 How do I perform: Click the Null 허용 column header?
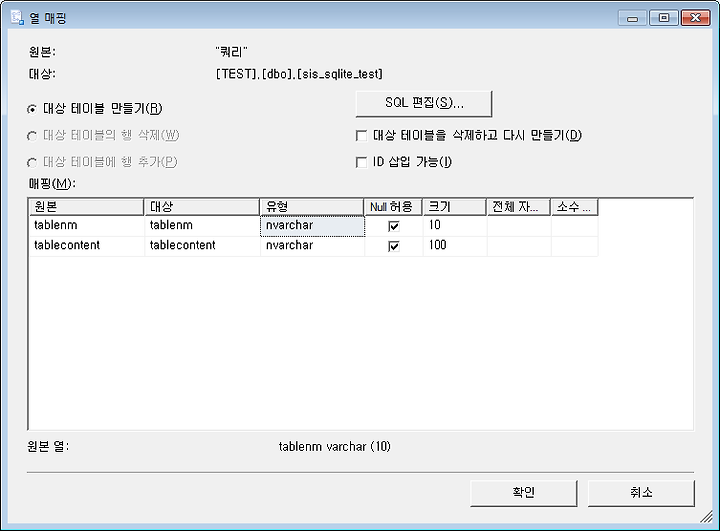pyautogui.click(x=393, y=207)
